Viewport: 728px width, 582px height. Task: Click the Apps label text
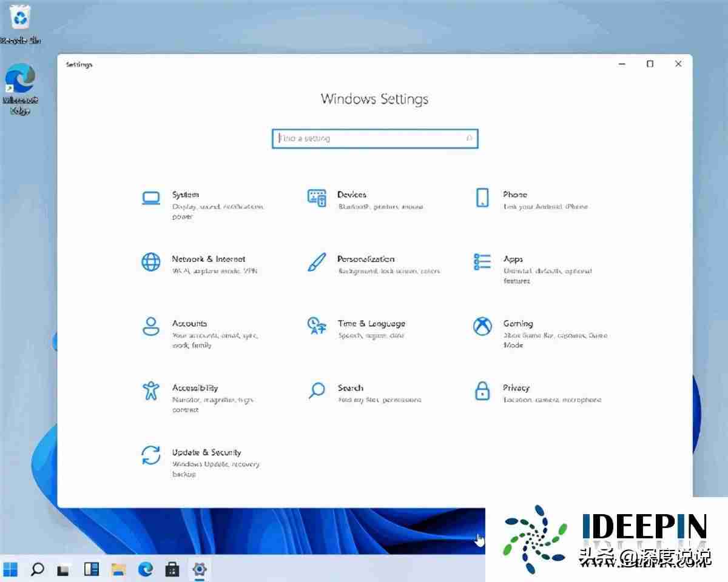(513, 259)
